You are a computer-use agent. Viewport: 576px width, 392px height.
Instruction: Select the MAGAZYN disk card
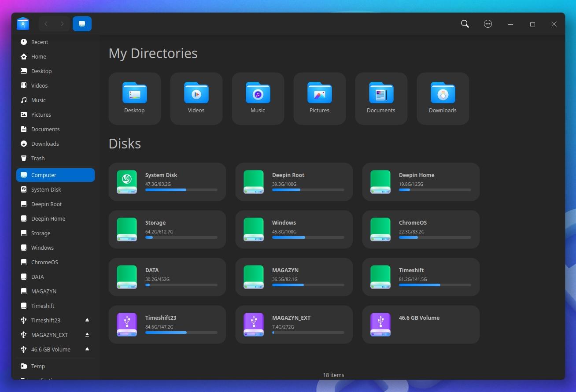click(x=294, y=277)
